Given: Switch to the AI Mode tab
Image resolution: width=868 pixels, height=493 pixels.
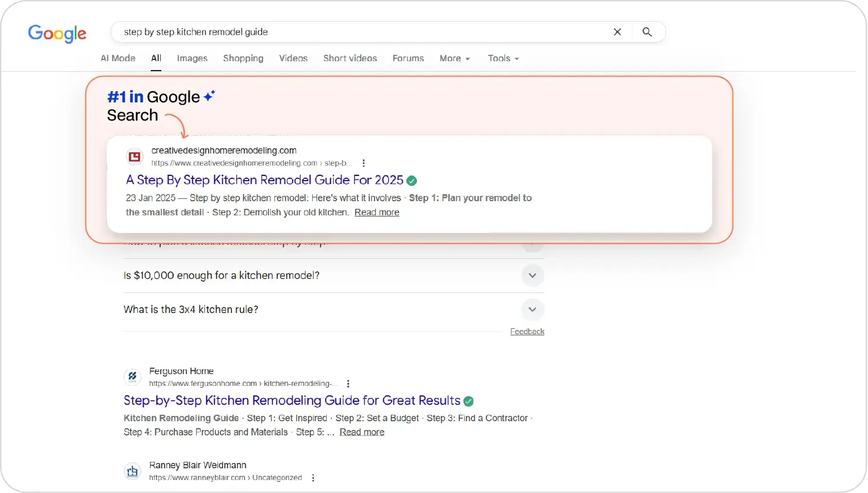Looking at the screenshot, I should 118,58.
